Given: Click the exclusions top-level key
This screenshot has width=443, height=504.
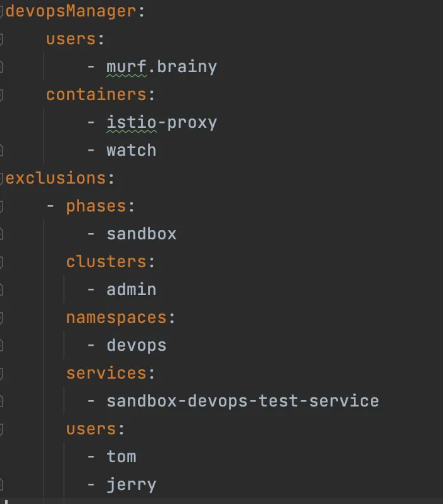Looking at the screenshot, I should pyautogui.click(x=56, y=179).
